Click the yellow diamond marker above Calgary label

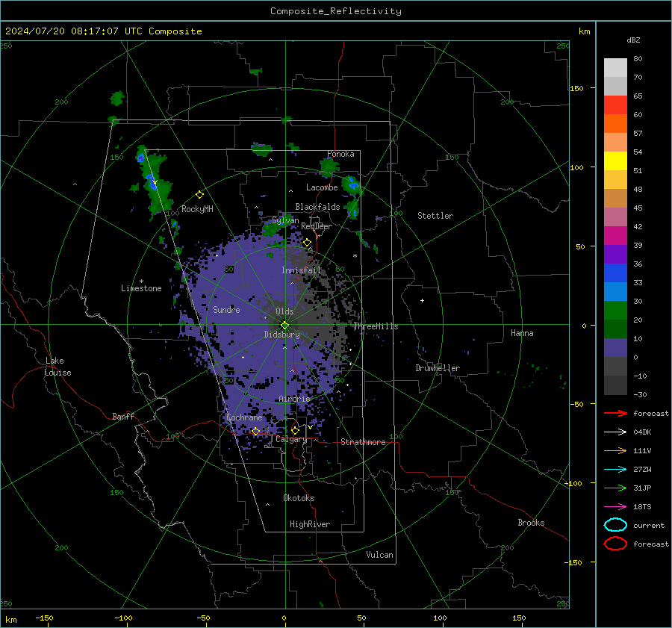(x=295, y=430)
